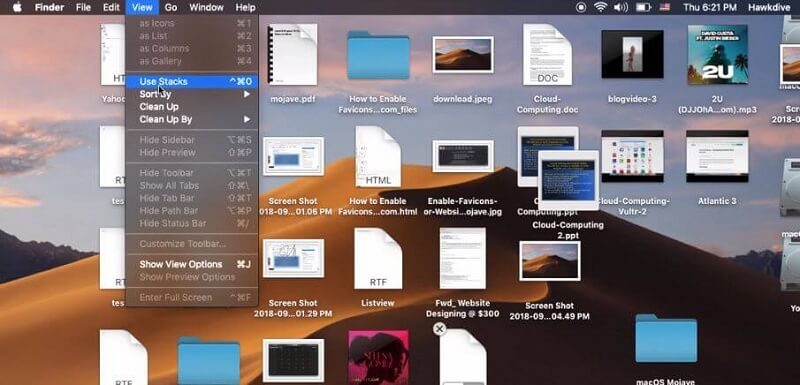This screenshot has width=800, height=385.
Task: Click the Atlantic 3 name label
Action: [x=717, y=201]
